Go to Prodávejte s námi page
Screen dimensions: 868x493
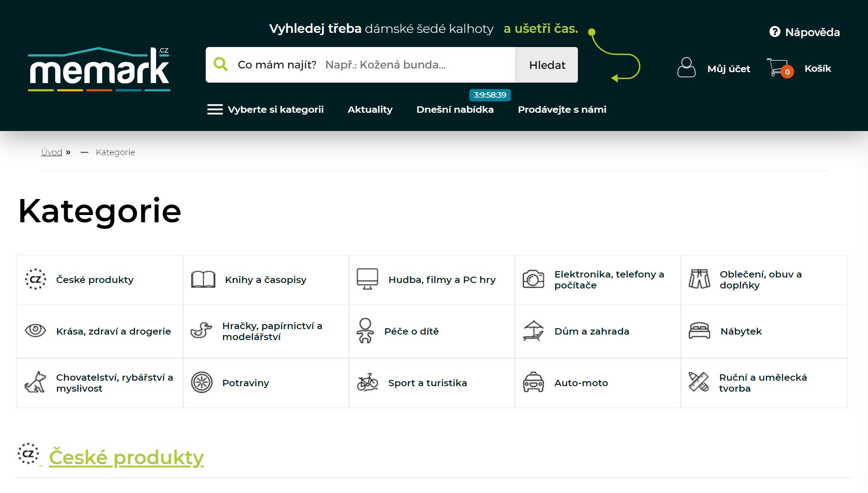(562, 110)
